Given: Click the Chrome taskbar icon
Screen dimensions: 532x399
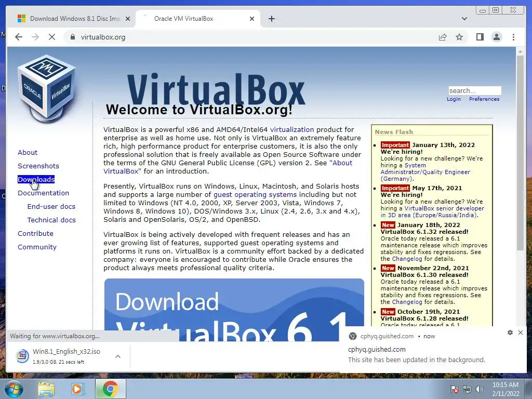Looking at the screenshot, I should click(x=110, y=389).
